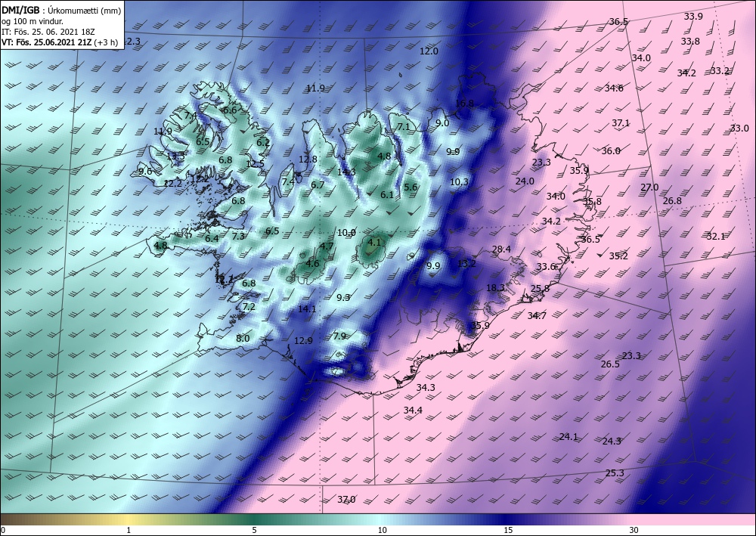This screenshot has height=536, width=756.
Task: Select the 4.1 glacier value
Action: point(374,243)
